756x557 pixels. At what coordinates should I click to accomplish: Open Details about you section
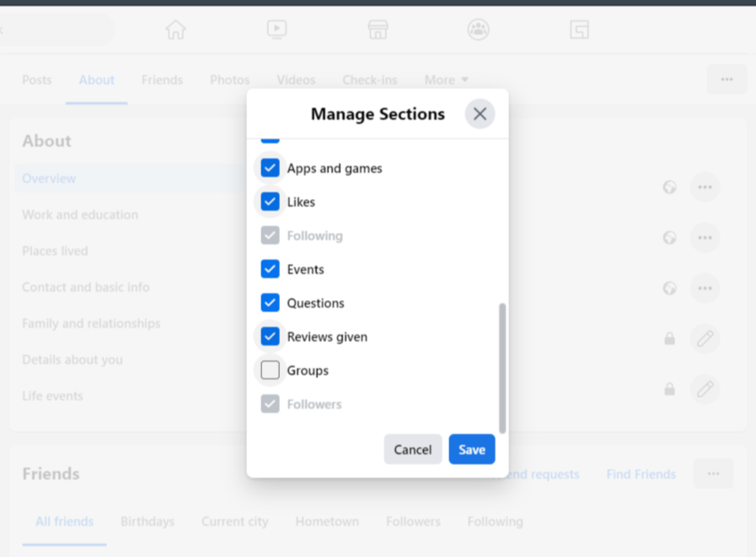[x=72, y=360]
